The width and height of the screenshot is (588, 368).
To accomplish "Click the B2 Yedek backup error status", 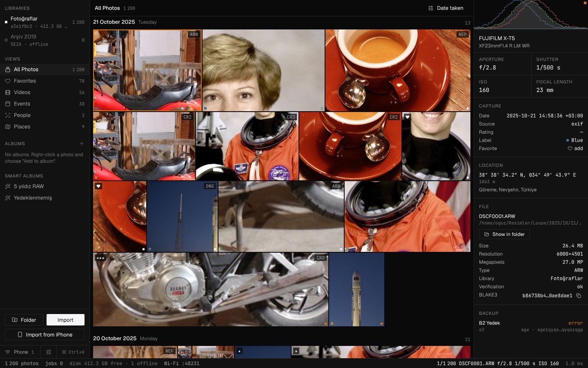I will pos(575,323).
